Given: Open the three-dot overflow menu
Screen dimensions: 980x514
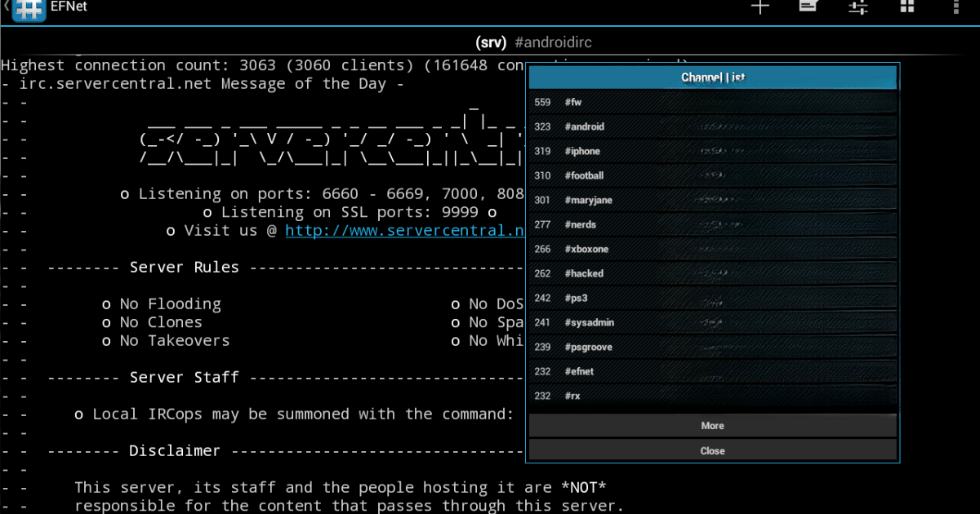Looking at the screenshot, I should tap(955, 6).
